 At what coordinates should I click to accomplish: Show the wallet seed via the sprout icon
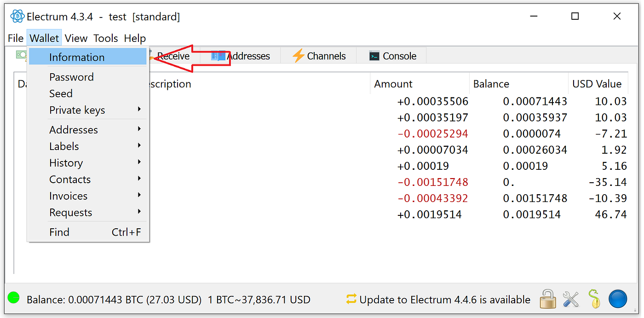tap(594, 299)
